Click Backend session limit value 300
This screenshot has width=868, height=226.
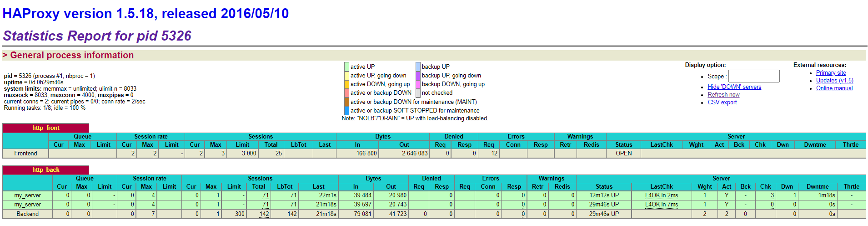click(240, 214)
